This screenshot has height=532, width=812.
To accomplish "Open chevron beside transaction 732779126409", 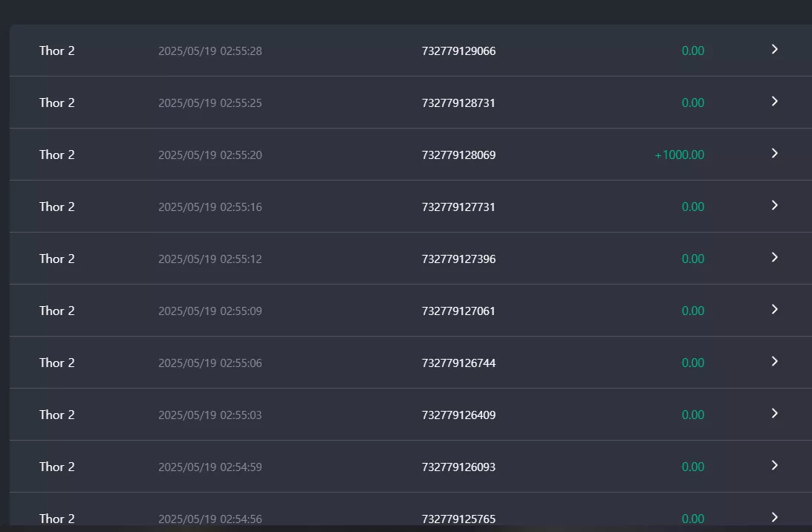I will tap(775, 413).
